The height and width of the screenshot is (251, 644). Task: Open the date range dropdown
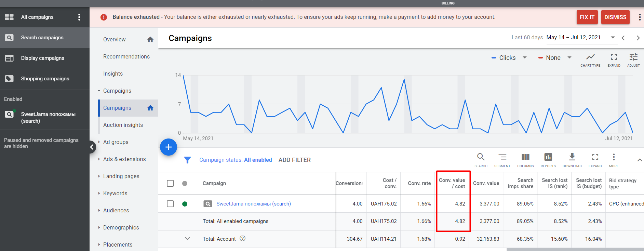click(x=613, y=38)
